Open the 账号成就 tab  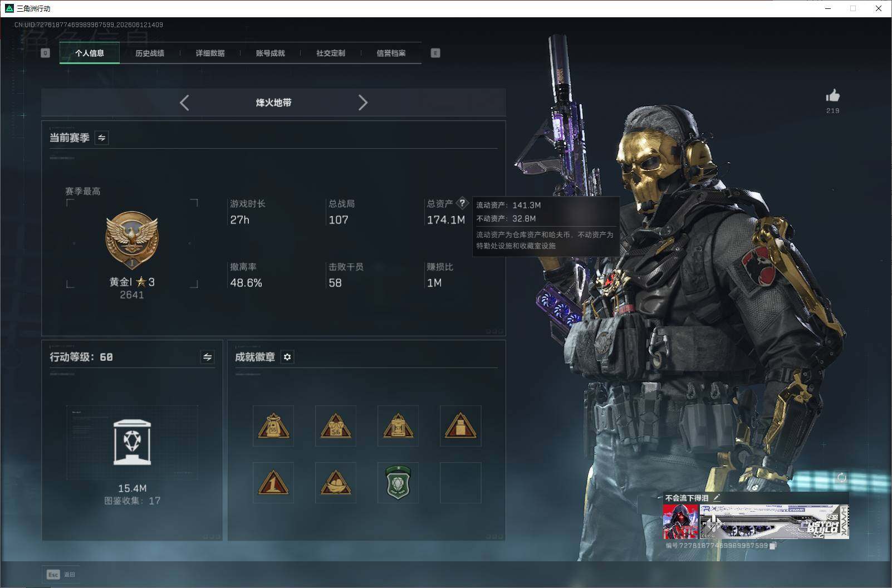(x=270, y=53)
